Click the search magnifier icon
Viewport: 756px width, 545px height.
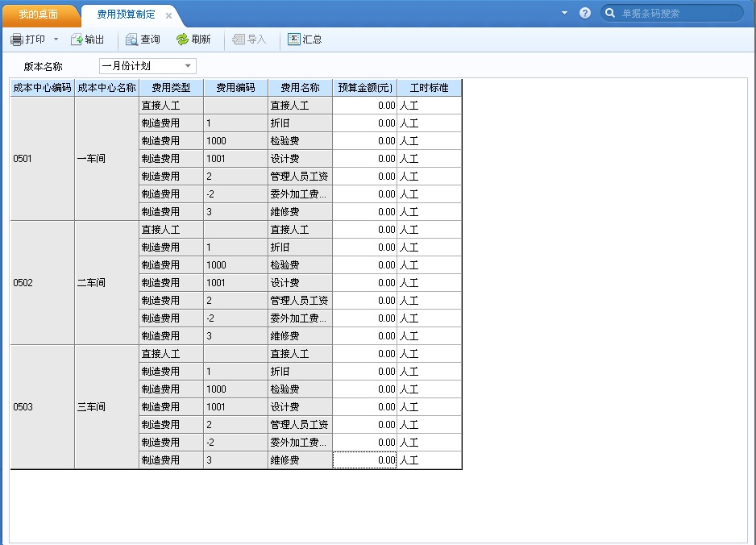click(610, 13)
